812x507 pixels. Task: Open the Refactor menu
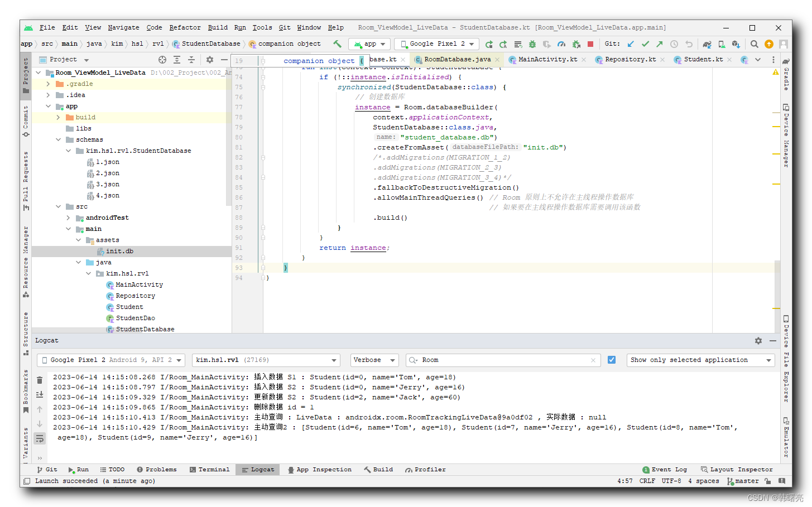185,27
